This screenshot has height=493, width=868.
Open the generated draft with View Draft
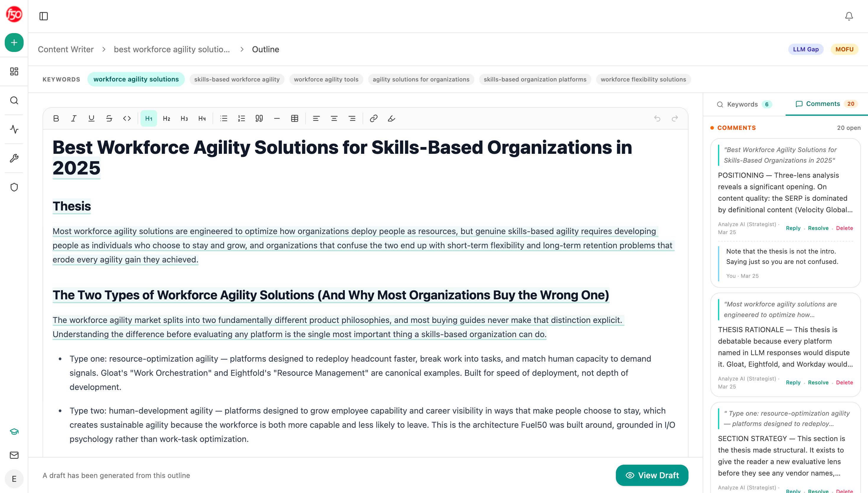pyautogui.click(x=652, y=475)
